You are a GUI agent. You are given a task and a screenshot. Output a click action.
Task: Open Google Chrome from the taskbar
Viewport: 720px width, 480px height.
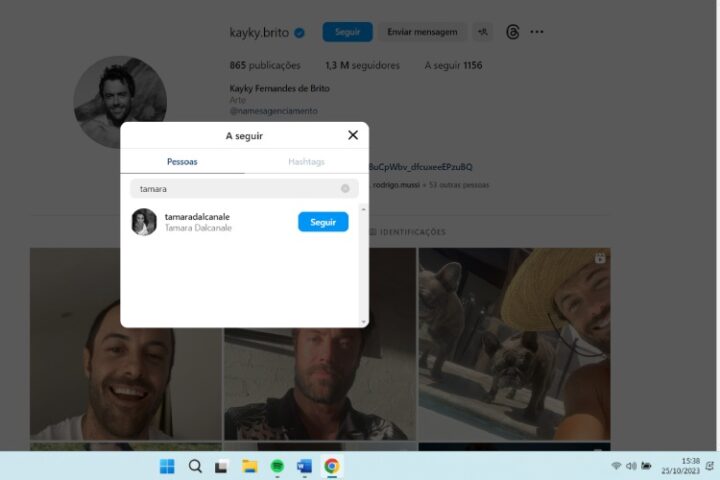[331, 466]
